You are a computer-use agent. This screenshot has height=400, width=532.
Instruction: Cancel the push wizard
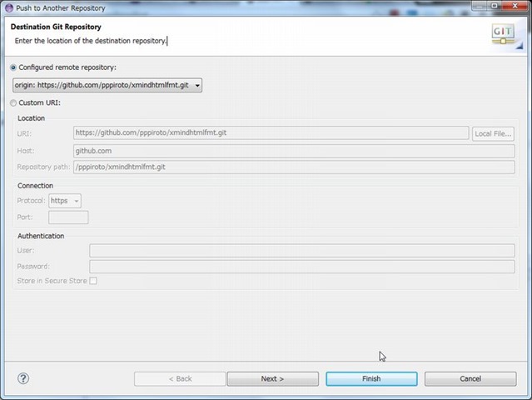pos(470,378)
